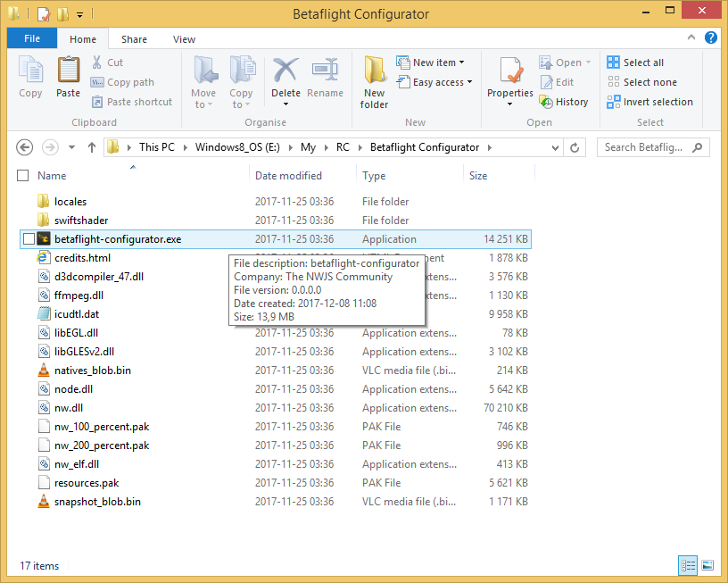Click the Cut scissors command

point(107,62)
